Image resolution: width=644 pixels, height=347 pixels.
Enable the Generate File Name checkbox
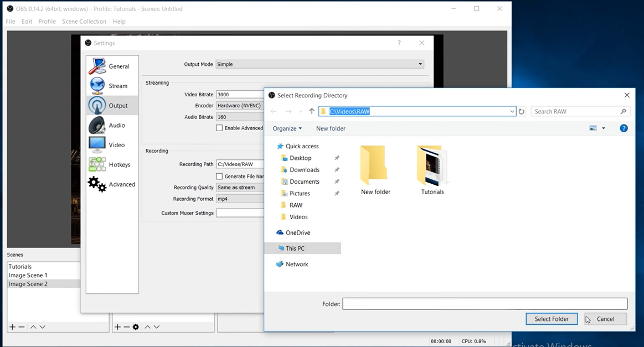coord(219,175)
